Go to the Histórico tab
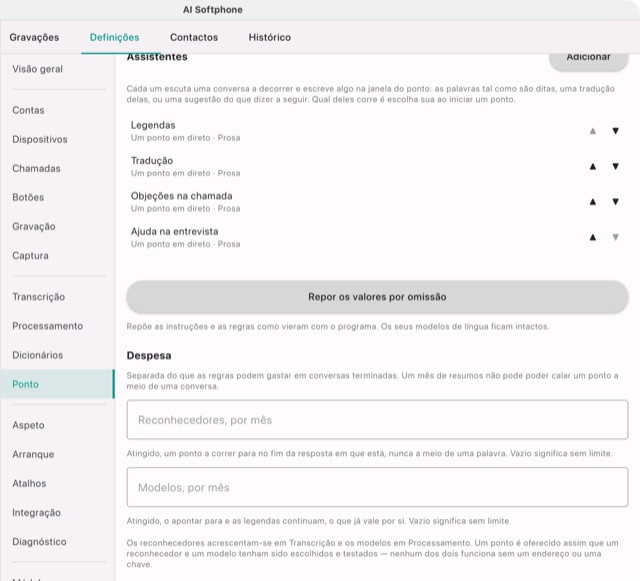The height and width of the screenshot is (581, 640). point(270,37)
